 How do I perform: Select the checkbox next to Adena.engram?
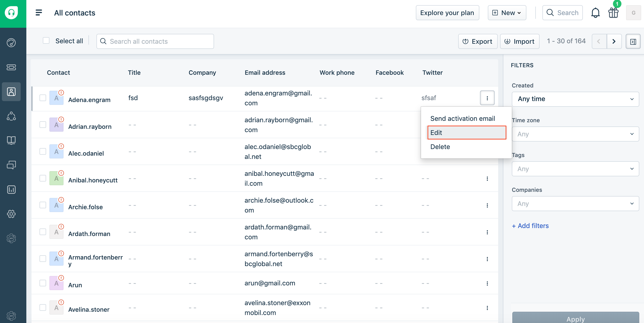[x=43, y=98]
